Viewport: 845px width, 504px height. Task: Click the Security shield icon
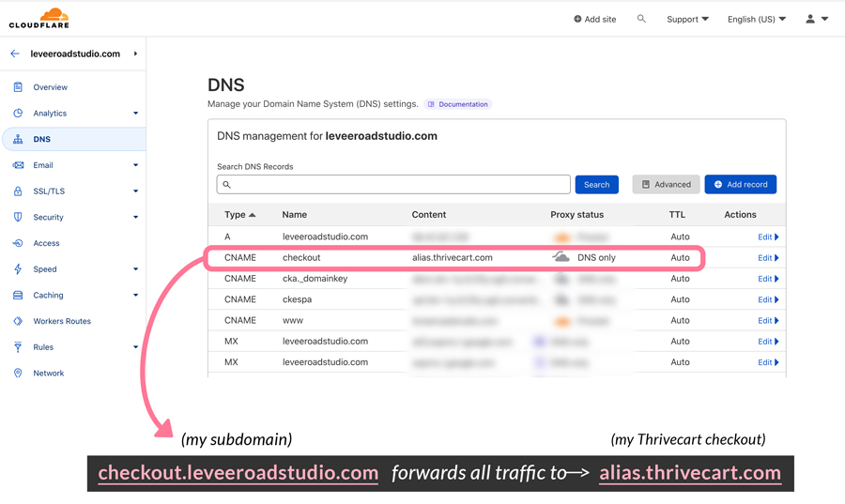18,217
